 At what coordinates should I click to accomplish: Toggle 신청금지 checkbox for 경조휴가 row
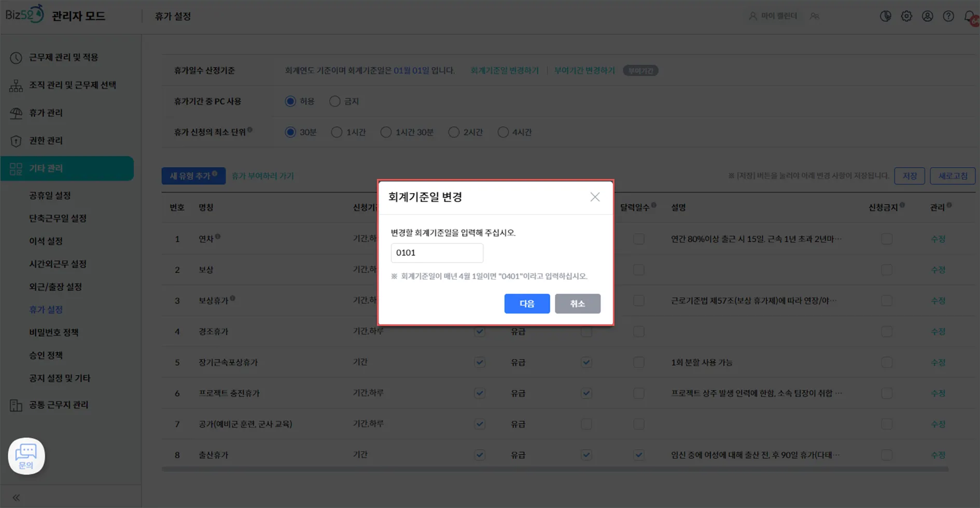887,332
